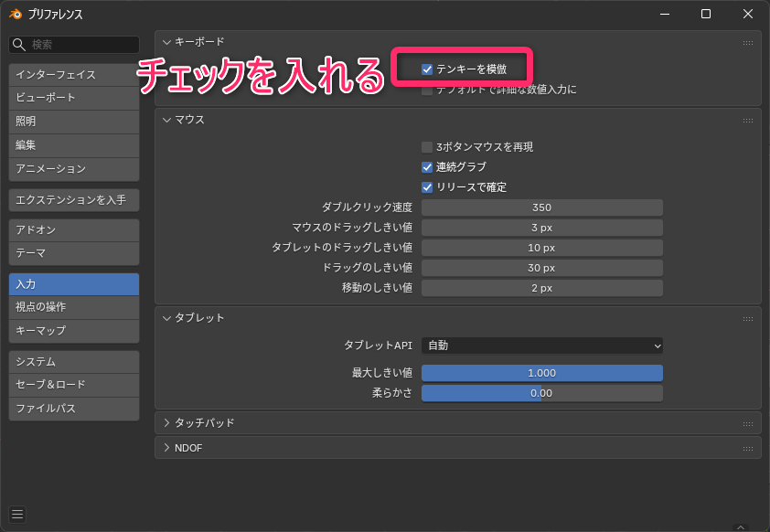The image size is (770, 532).
Task: Open the hamburger menu at bottom left
Action: pos(18,514)
